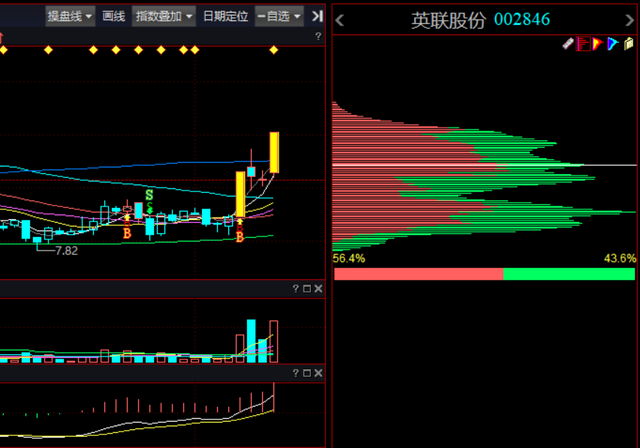Select the blue-cyan flame chip icon
Screen dimensions: 640x448
(x=613, y=44)
